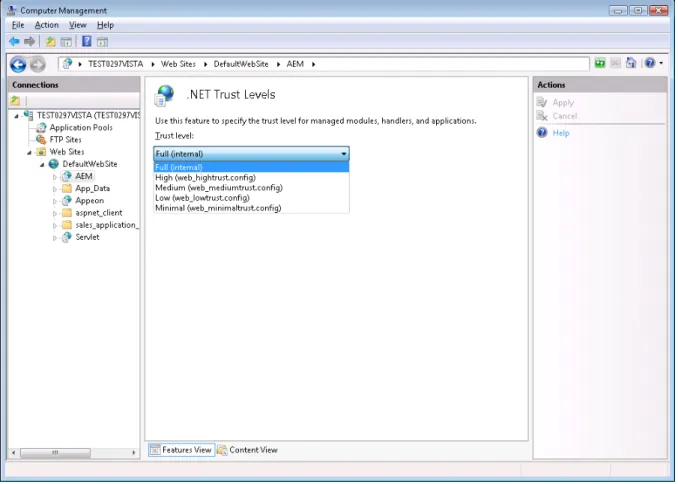
Task: Select Low (web_lowtrust.config) trust level
Action: click(251, 198)
